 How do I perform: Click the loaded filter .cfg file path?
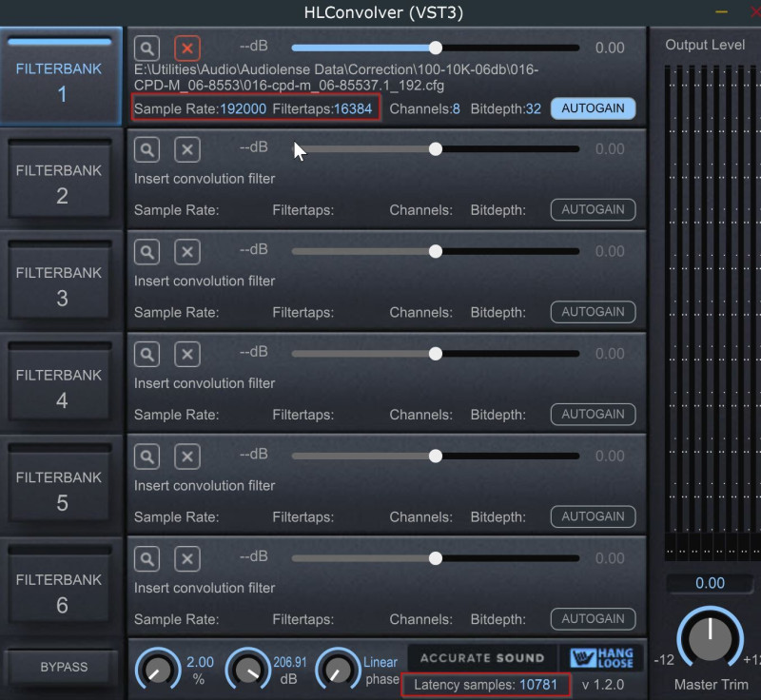pyautogui.click(x=337, y=77)
